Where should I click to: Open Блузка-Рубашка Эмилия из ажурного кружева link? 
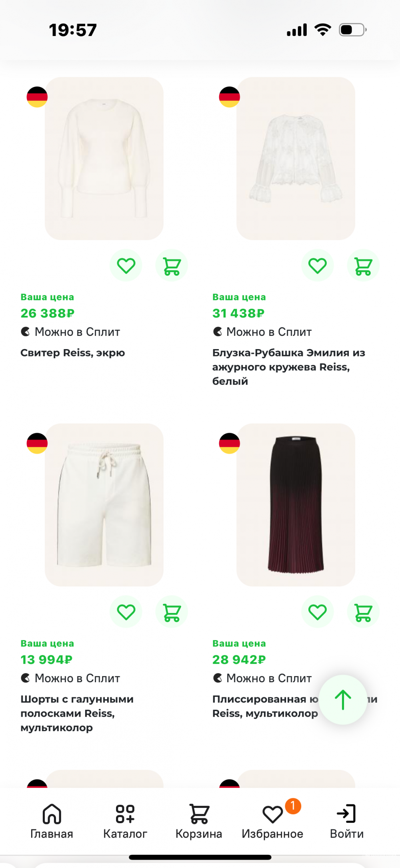tap(289, 367)
